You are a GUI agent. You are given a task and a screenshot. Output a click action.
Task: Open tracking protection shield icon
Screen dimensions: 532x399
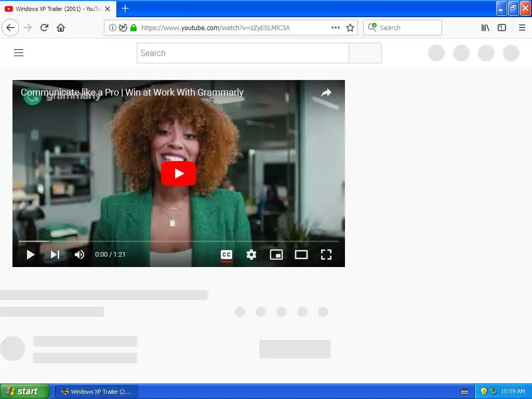(123, 28)
